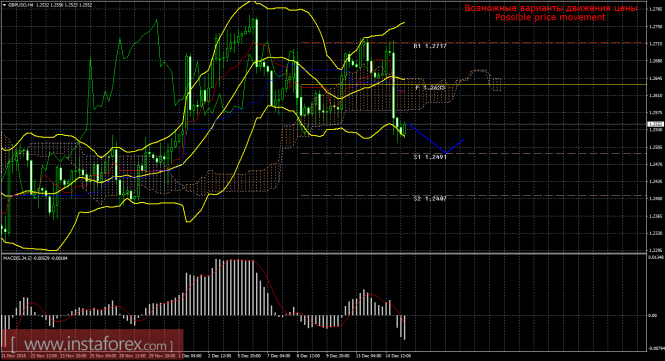Click the separator between chart and MACD panel

click(323, 254)
